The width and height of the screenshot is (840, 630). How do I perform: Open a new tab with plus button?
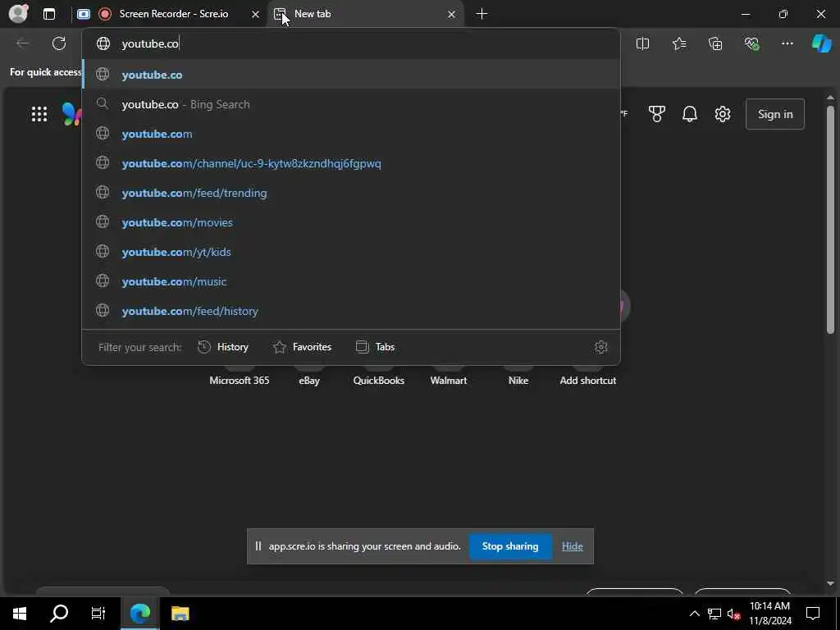482,14
